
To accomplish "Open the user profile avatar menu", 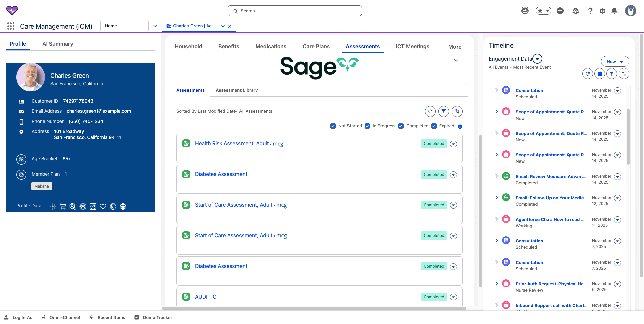I will (x=631, y=11).
